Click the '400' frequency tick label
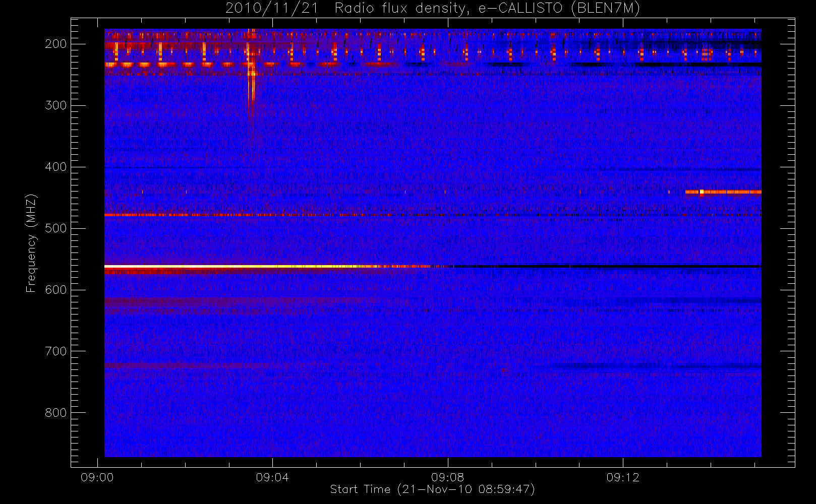 pyautogui.click(x=56, y=167)
